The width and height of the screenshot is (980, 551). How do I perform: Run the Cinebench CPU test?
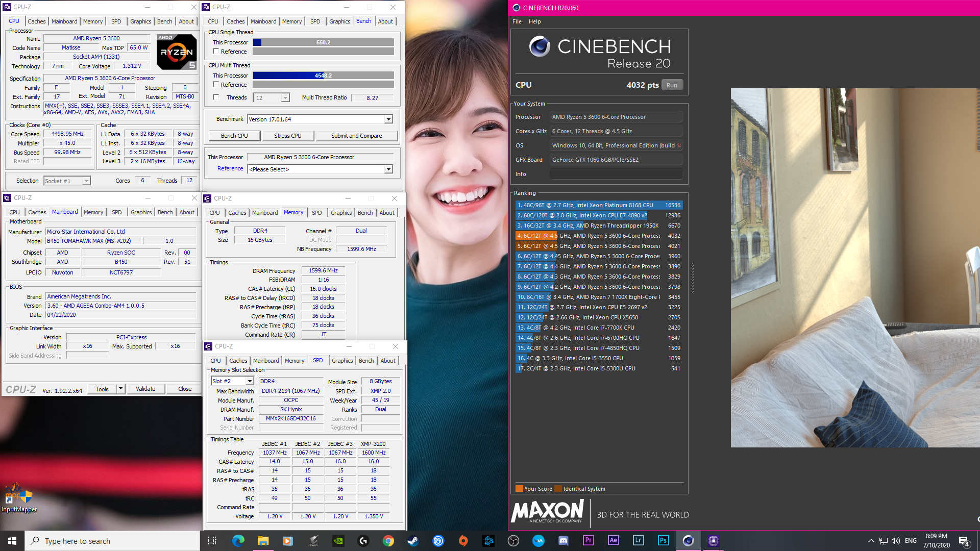click(672, 85)
